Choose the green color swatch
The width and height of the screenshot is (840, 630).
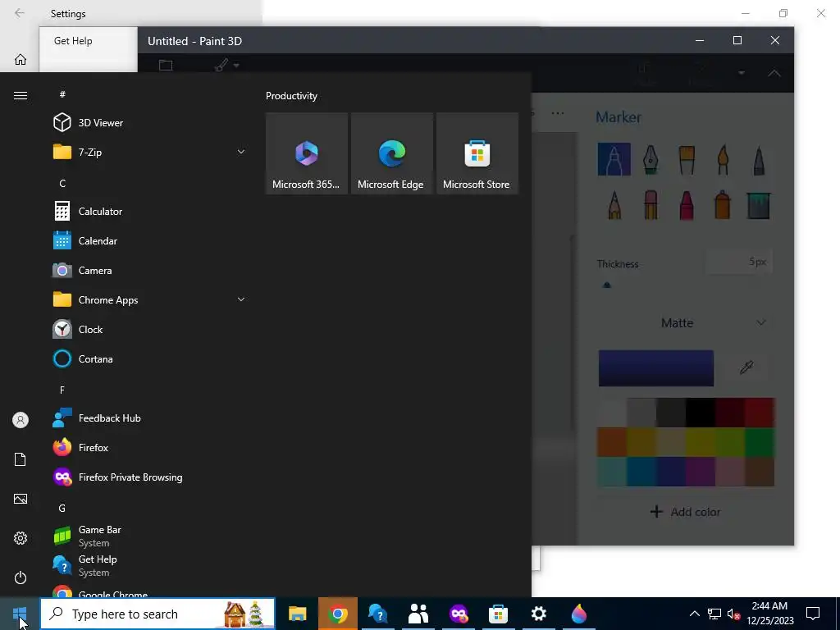point(760,442)
